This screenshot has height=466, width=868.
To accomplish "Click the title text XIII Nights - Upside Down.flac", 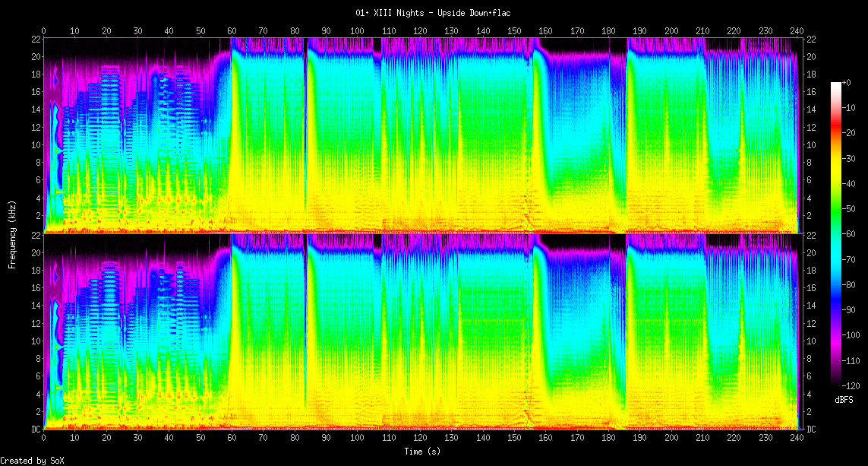I will point(442,13).
